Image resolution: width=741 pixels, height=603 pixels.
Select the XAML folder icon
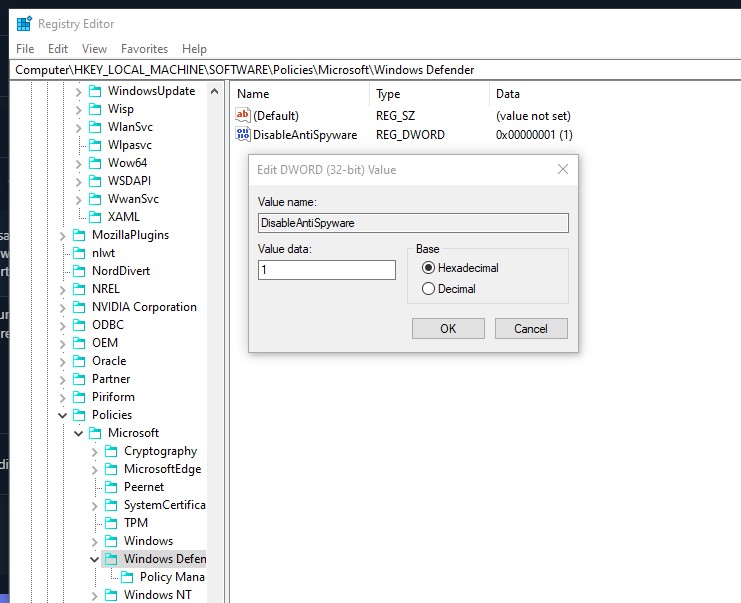coord(95,216)
